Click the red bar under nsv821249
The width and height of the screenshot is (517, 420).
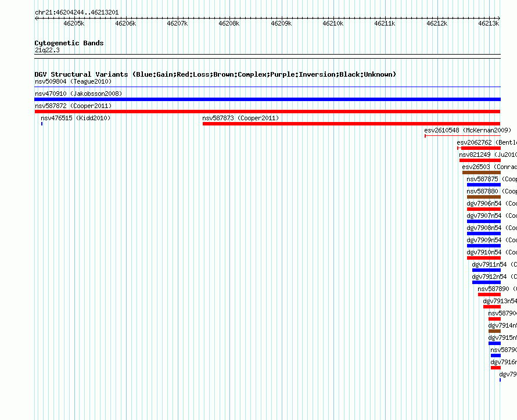point(480,160)
